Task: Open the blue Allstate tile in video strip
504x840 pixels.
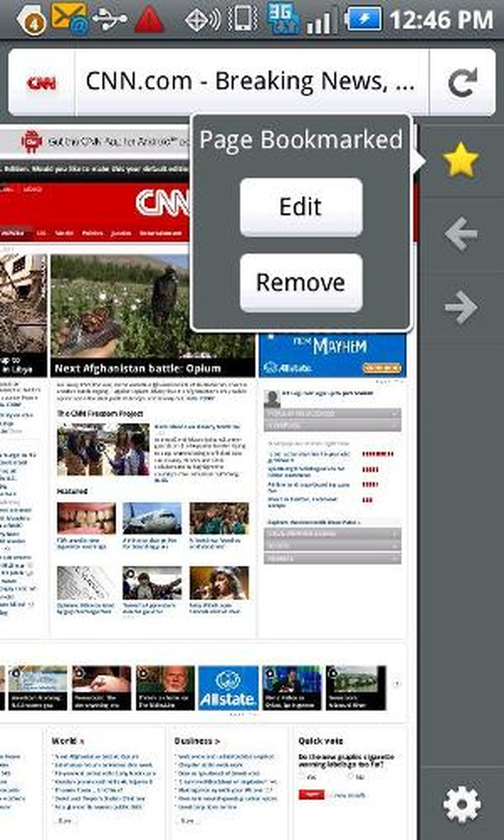Action: tap(228, 687)
